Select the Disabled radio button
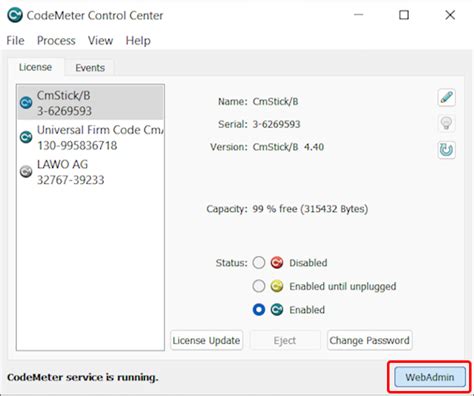Viewport: 474px width, 396px height. (259, 263)
